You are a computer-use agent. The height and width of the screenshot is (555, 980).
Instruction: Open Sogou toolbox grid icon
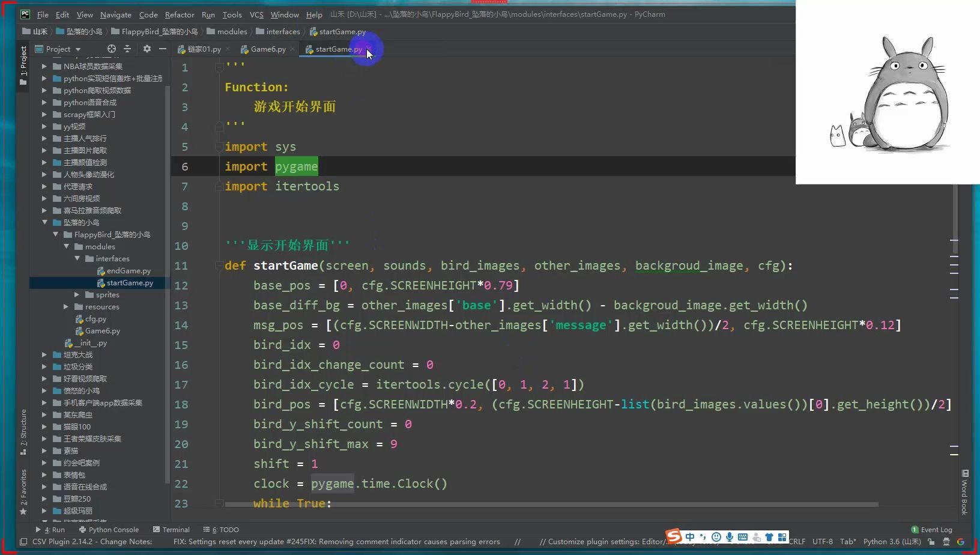click(782, 537)
